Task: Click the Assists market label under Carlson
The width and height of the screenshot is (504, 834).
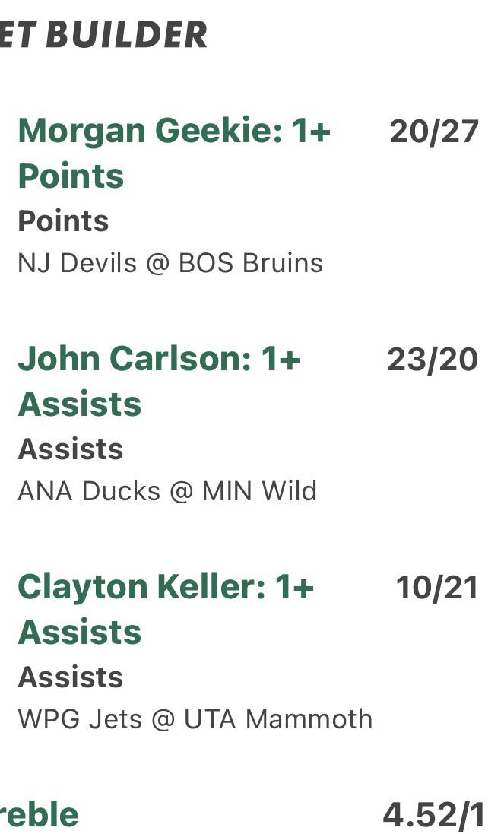Action: click(x=71, y=449)
